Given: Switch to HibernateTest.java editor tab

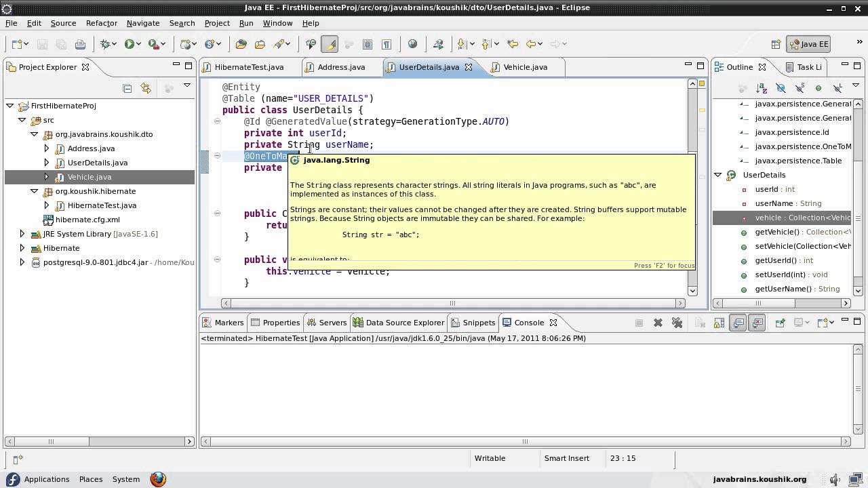Looking at the screenshot, I should pyautogui.click(x=249, y=67).
